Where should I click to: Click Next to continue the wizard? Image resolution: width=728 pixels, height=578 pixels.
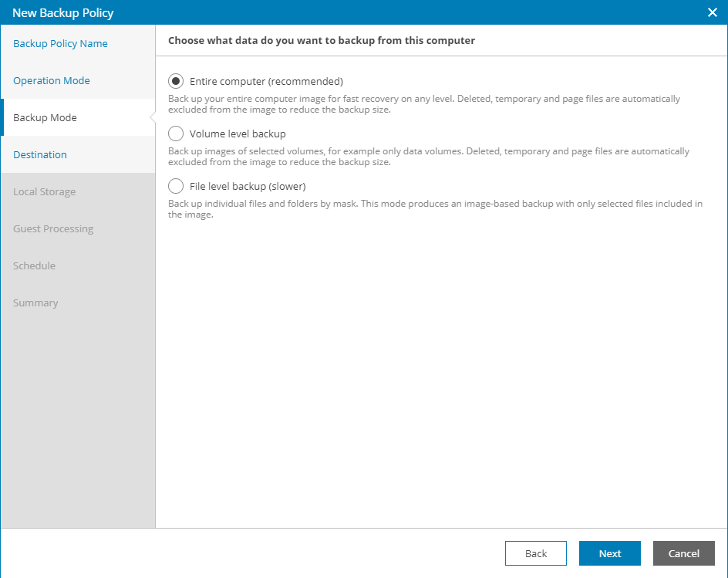point(610,553)
